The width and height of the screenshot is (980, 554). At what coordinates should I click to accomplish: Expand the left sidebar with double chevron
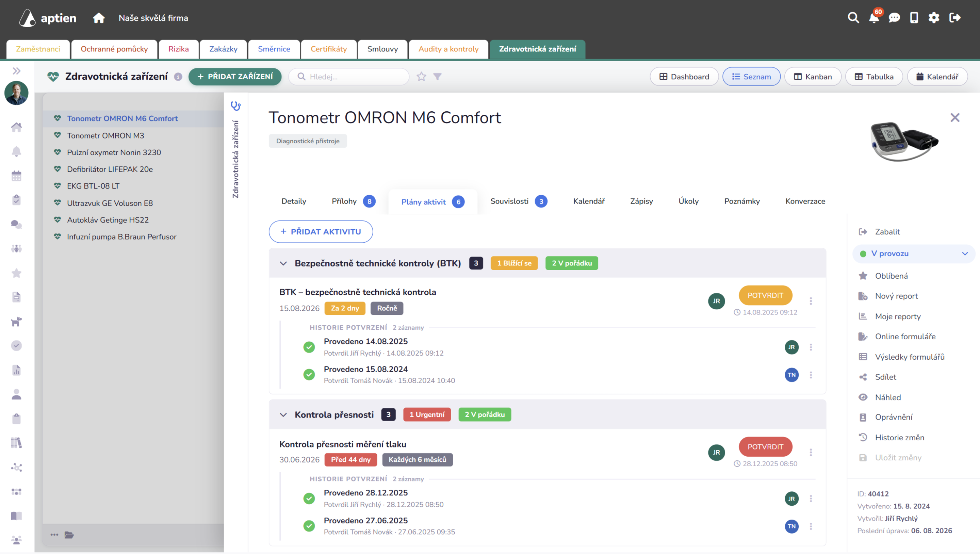click(x=16, y=71)
